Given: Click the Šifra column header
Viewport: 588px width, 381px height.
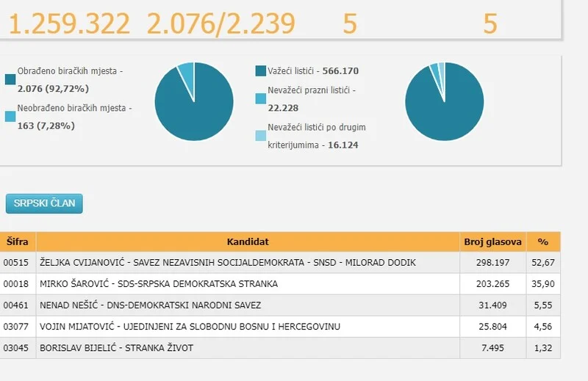Looking at the screenshot, I should [x=18, y=242].
